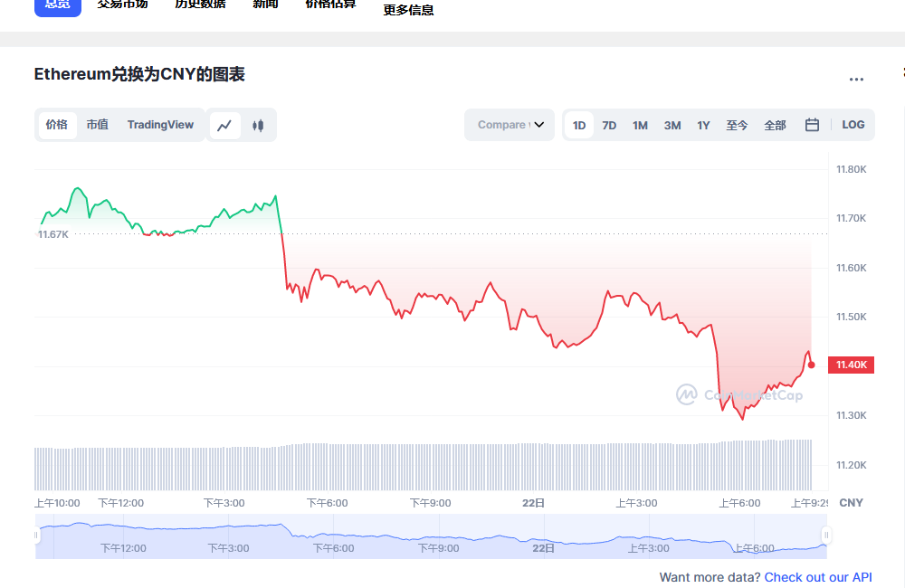Switch to candlestick chart icon
Image resolution: width=905 pixels, height=588 pixels.
[258, 125]
